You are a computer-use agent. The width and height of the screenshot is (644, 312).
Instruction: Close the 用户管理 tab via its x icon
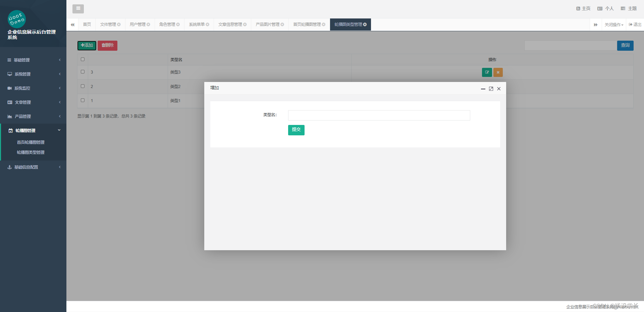pyautogui.click(x=148, y=25)
